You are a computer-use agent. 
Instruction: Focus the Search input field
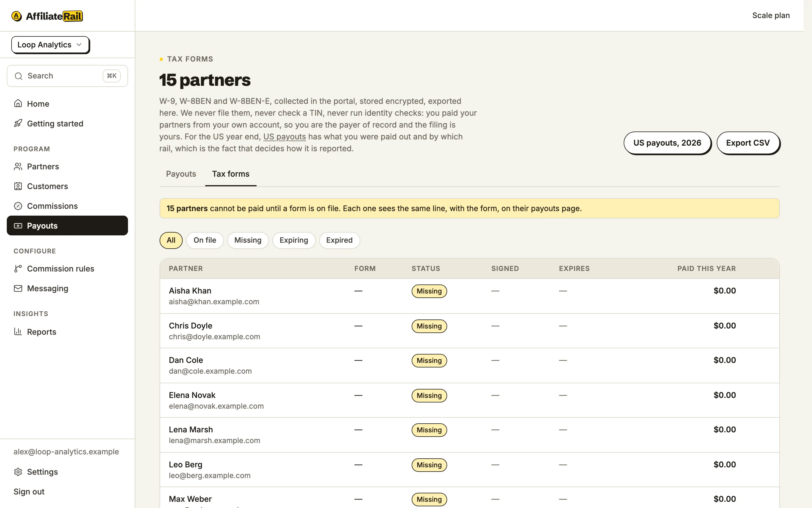click(x=67, y=76)
